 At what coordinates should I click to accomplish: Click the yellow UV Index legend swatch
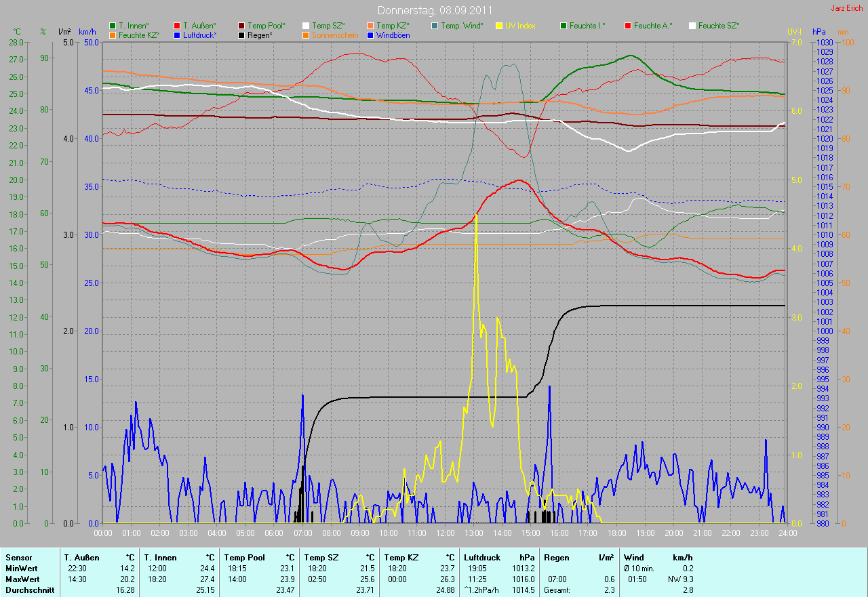pos(499,26)
